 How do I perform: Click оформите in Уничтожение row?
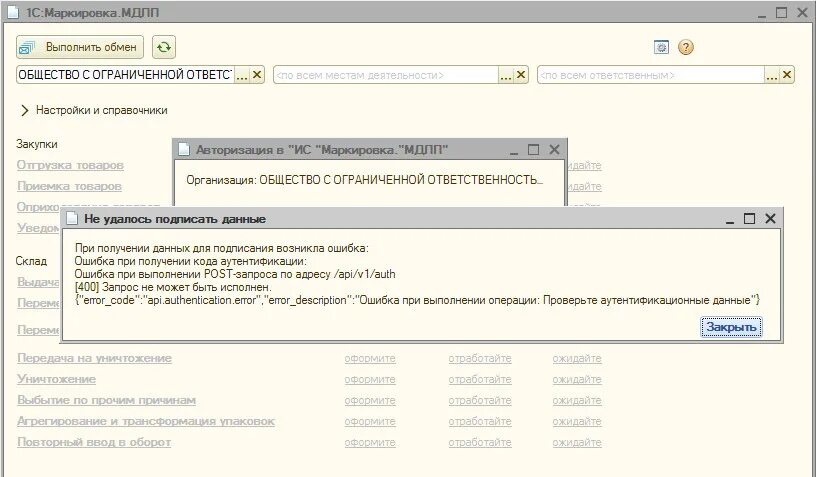(x=370, y=379)
